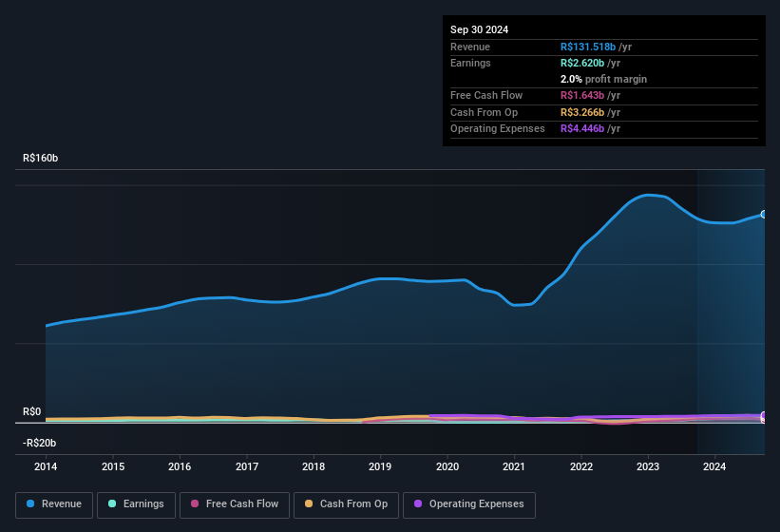
Task: Click the R$131.518b revenue value in tooltip
Action: (588, 47)
